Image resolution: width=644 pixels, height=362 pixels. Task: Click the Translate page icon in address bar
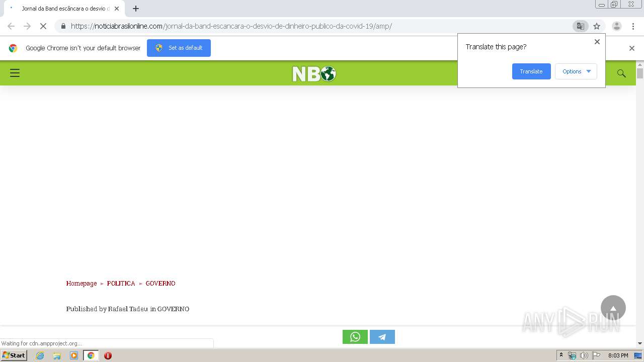(x=580, y=26)
